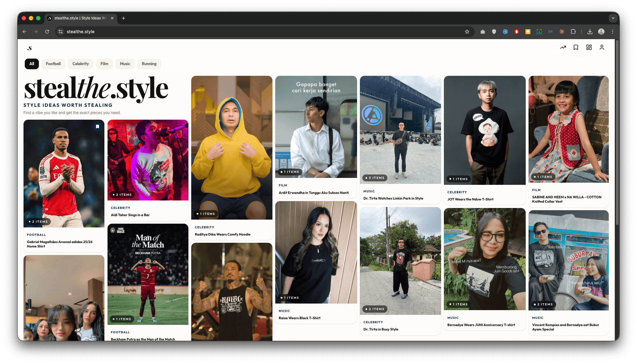
Task: Open the Chrome extensions puzzle icon
Action: 573,32
